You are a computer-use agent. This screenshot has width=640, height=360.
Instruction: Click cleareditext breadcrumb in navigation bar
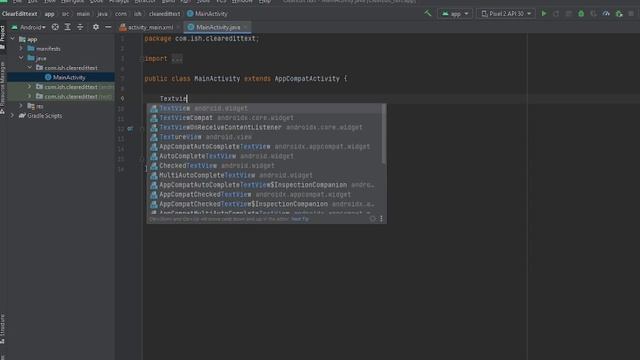[164, 13]
